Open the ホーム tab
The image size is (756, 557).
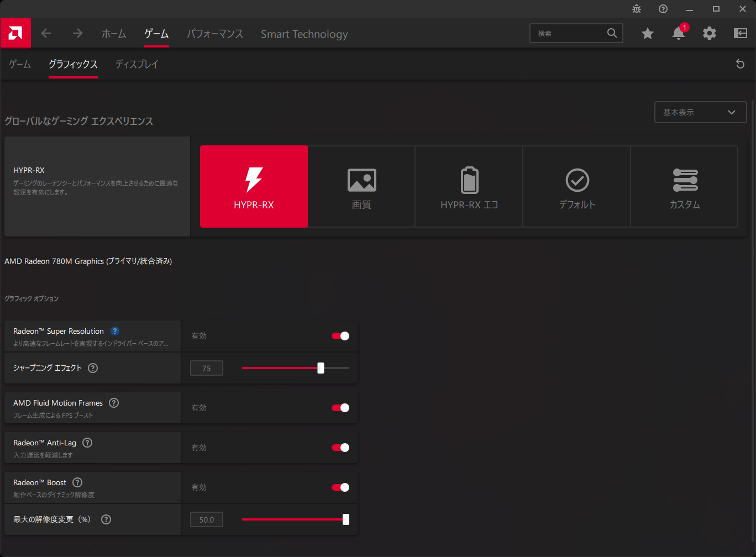click(x=114, y=34)
